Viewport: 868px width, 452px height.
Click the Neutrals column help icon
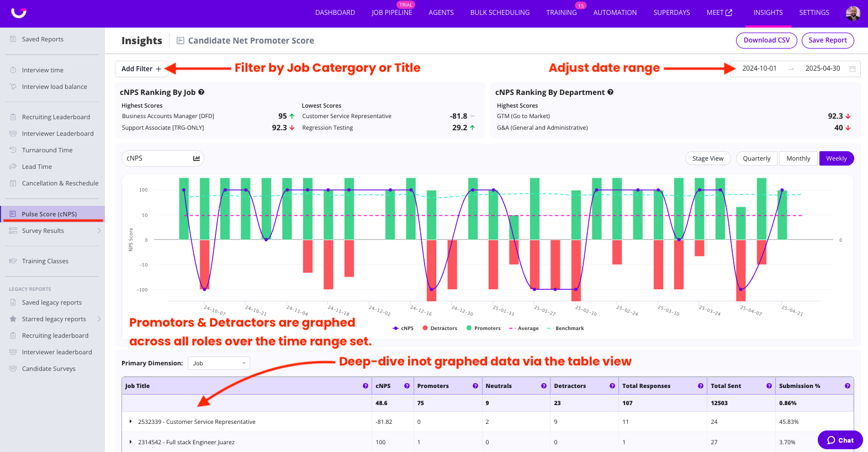point(544,386)
